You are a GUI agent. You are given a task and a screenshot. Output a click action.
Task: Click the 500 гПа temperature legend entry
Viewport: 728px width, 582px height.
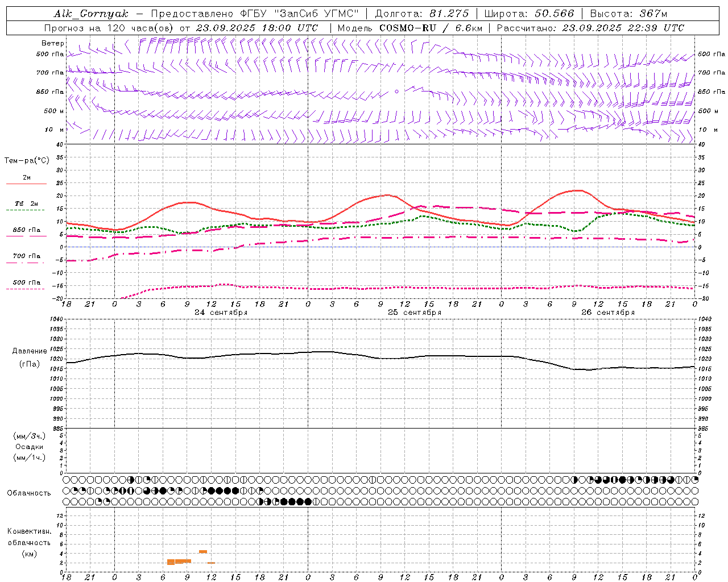pos(27,282)
